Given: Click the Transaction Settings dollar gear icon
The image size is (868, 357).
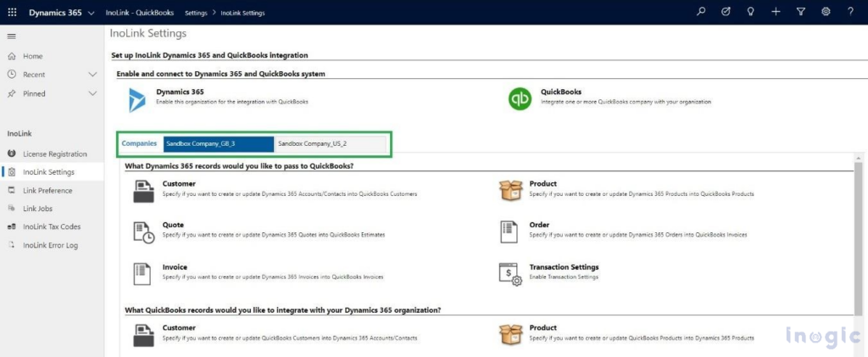Looking at the screenshot, I should [x=510, y=275].
